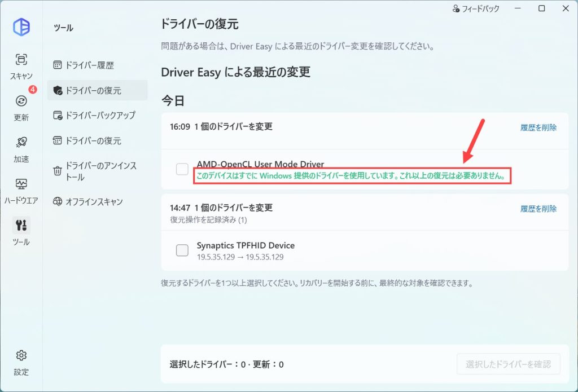Viewport: 578px width, 392px height.
Task: Click the Synaptics TPFHID Device name
Action: tap(246, 245)
